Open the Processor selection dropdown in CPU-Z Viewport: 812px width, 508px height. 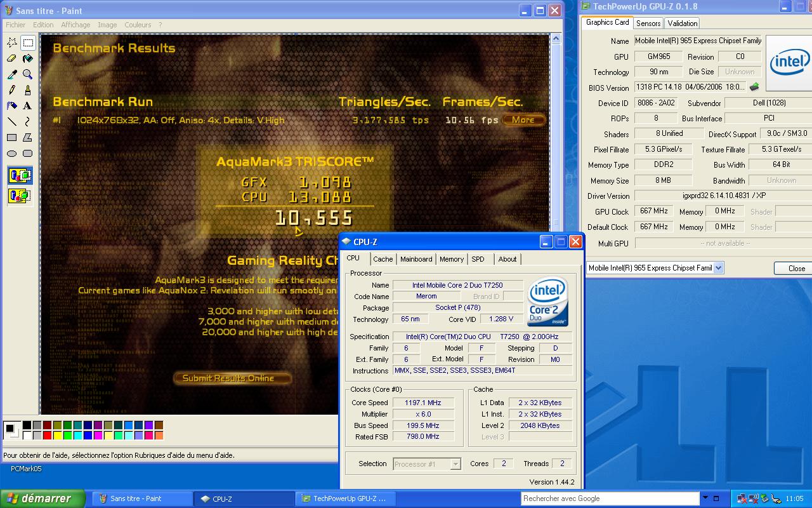point(455,464)
